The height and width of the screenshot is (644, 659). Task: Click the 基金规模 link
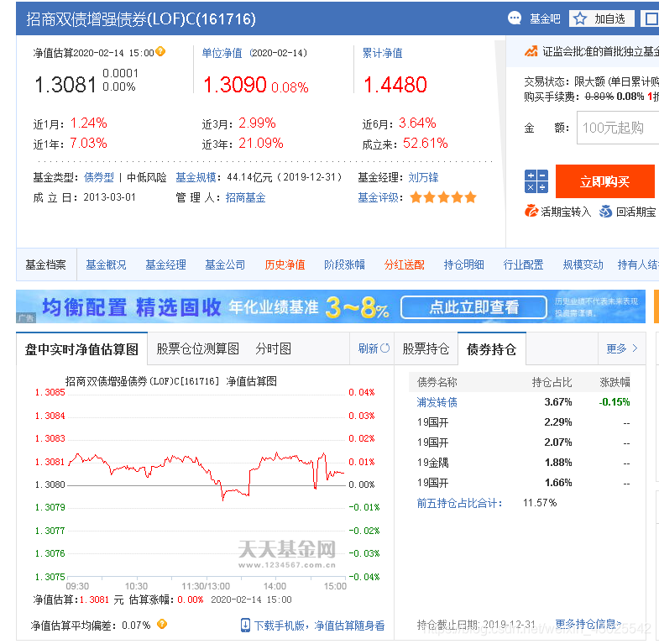(x=196, y=177)
